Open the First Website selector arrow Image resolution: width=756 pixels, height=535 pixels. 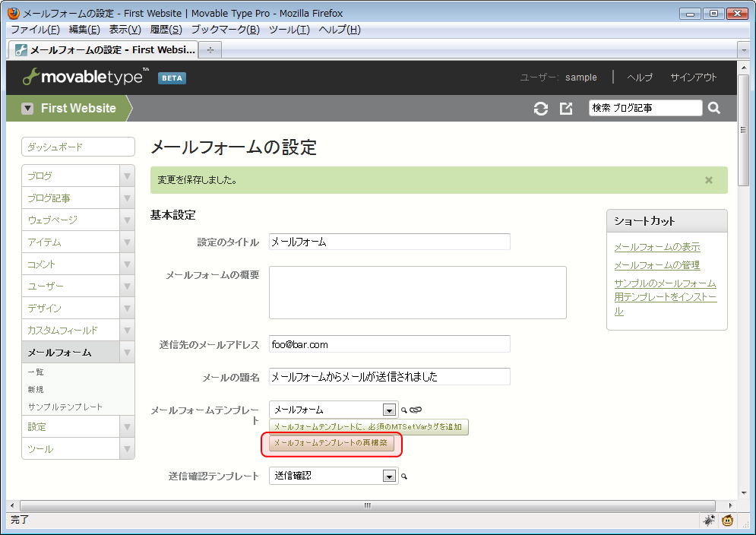coord(27,109)
